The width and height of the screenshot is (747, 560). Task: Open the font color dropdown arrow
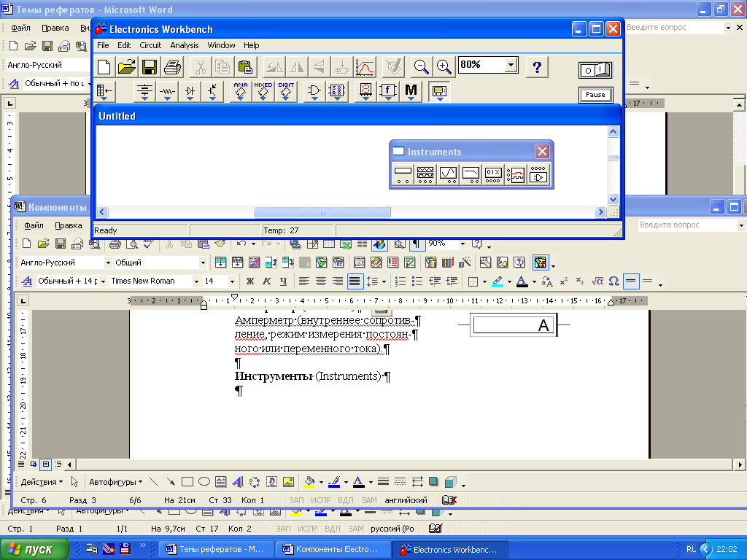click(534, 281)
